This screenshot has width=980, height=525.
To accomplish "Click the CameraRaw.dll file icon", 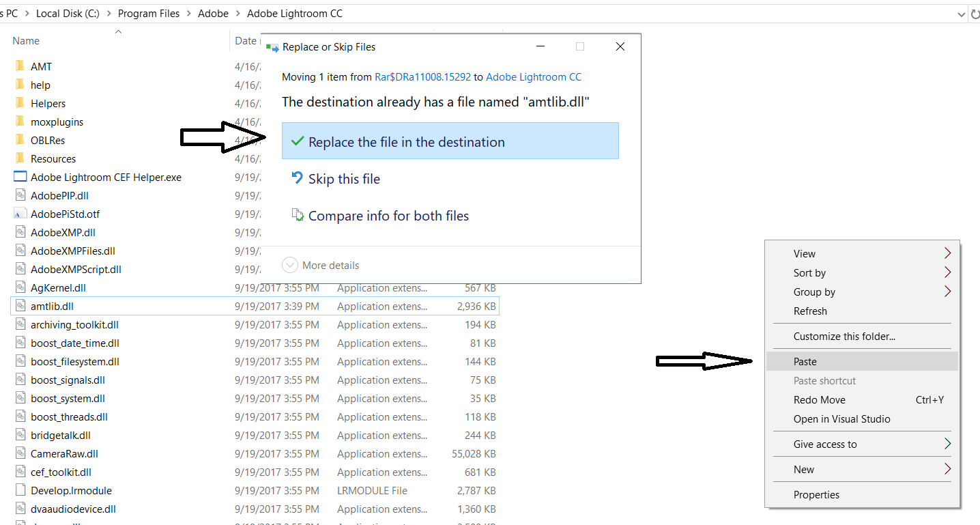I will 20,453.
